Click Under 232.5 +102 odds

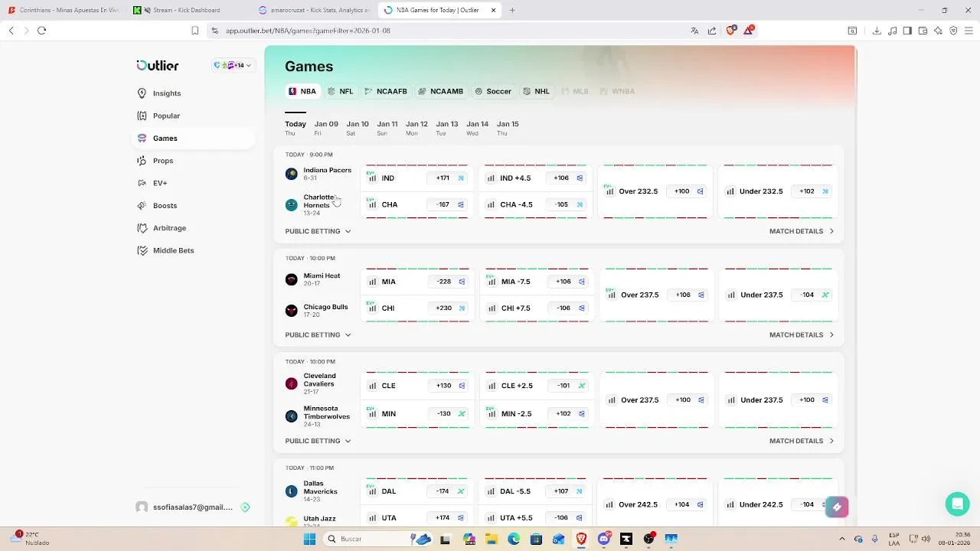tap(812, 191)
